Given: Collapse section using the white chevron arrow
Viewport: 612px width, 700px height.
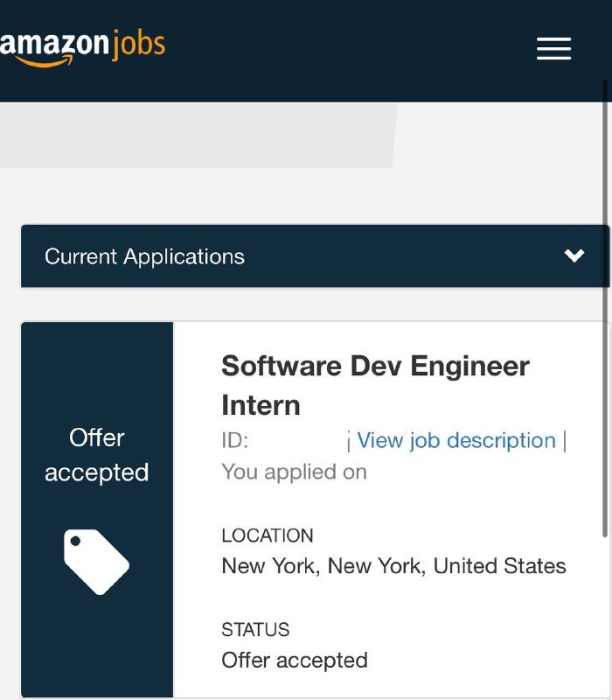Looking at the screenshot, I should pyautogui.click(x=574, y=255).
